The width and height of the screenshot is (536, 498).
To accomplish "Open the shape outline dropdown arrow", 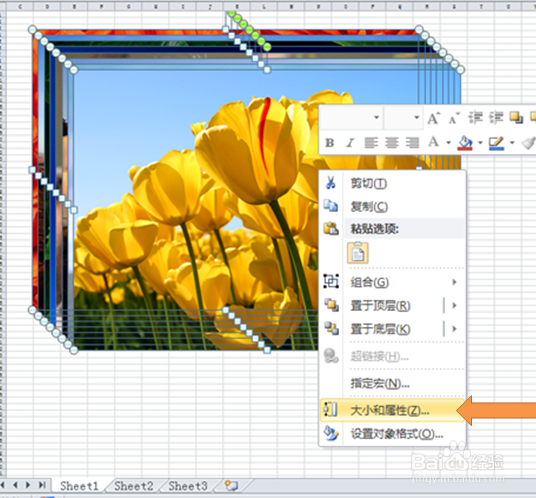I will click(512, 143).
